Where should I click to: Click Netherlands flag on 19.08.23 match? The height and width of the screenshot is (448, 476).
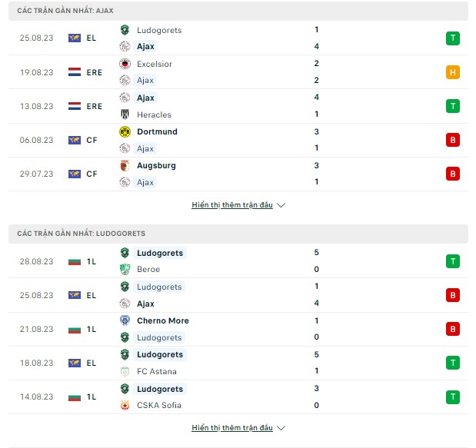pyautogui.click(x=75, y=72)
